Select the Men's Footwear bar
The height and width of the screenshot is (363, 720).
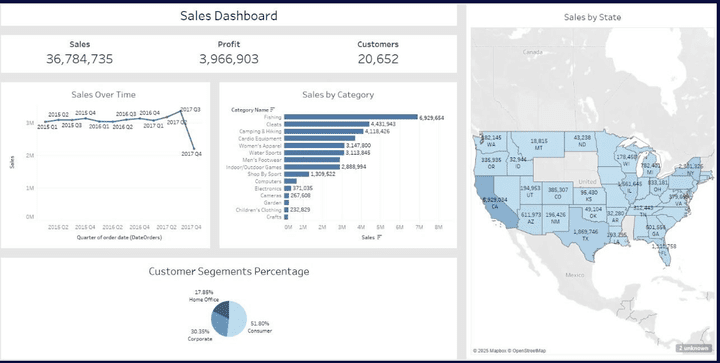(x=312, y=160)
